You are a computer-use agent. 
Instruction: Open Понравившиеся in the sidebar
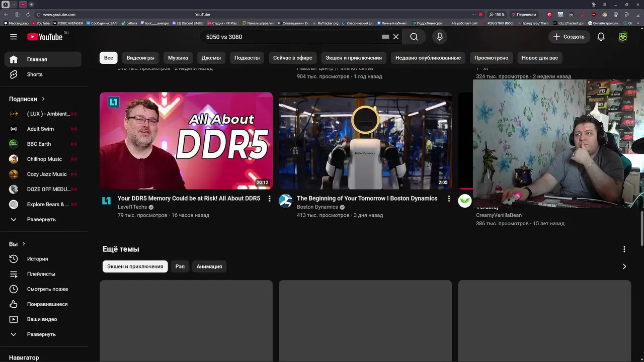pyautogui.click(x=43, y=304)
